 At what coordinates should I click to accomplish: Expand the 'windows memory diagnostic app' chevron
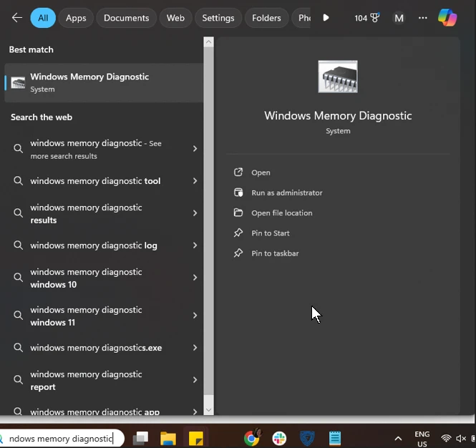[195, 412]
